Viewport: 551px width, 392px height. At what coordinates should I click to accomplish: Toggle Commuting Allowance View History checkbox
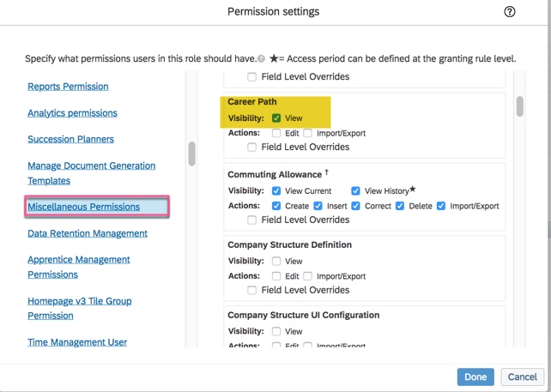coord(355,191)
